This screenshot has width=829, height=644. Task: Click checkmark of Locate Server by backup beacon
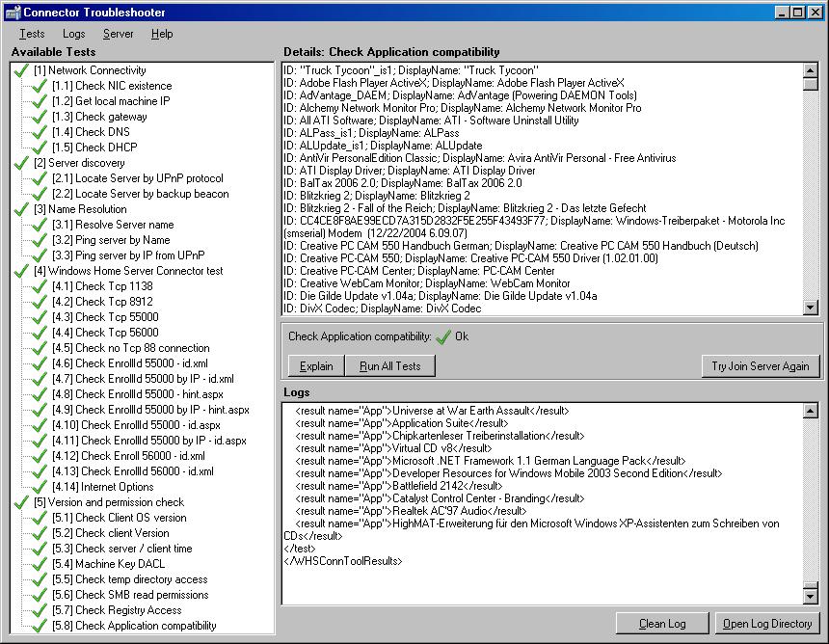coord(40,194)
